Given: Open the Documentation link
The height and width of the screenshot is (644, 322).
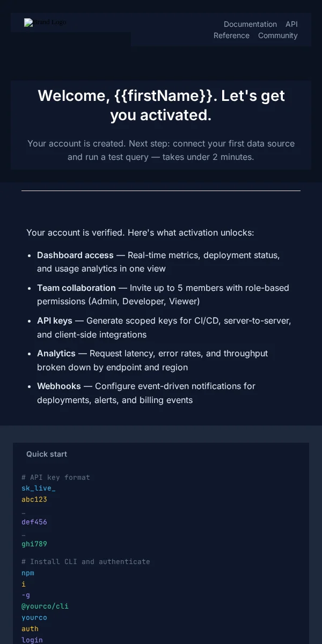Looking at the screenshot, I should pyautogui.click(x=250, y=24).
